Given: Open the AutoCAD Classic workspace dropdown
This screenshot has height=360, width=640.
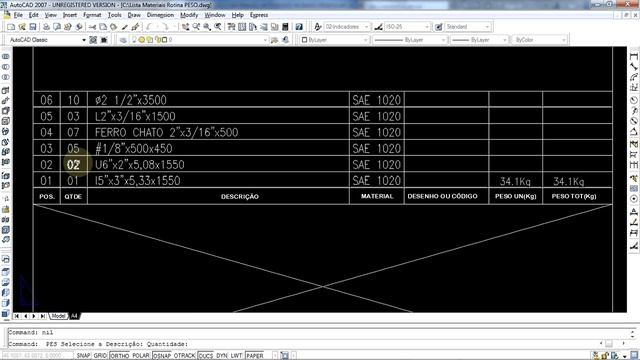Looking at the screenshot, I should click(x=84, y=40).
